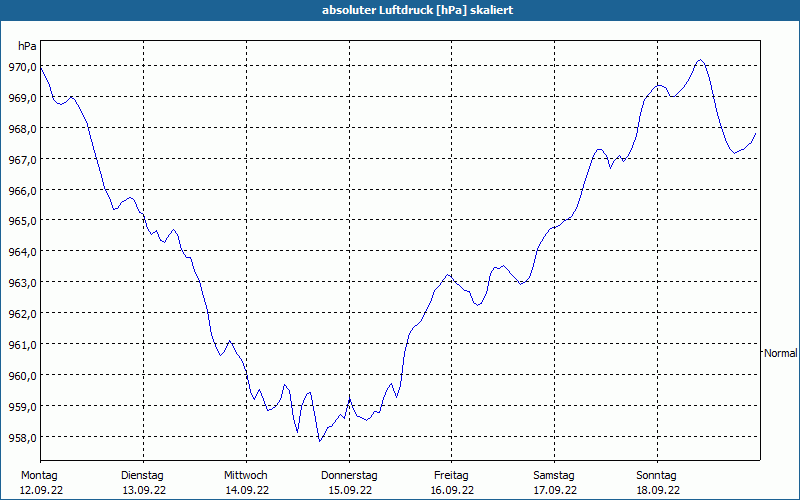The height and width of the screenshot is (500, 800).
Task: Click the 959,0 axis value
Action: pos(22,407)
